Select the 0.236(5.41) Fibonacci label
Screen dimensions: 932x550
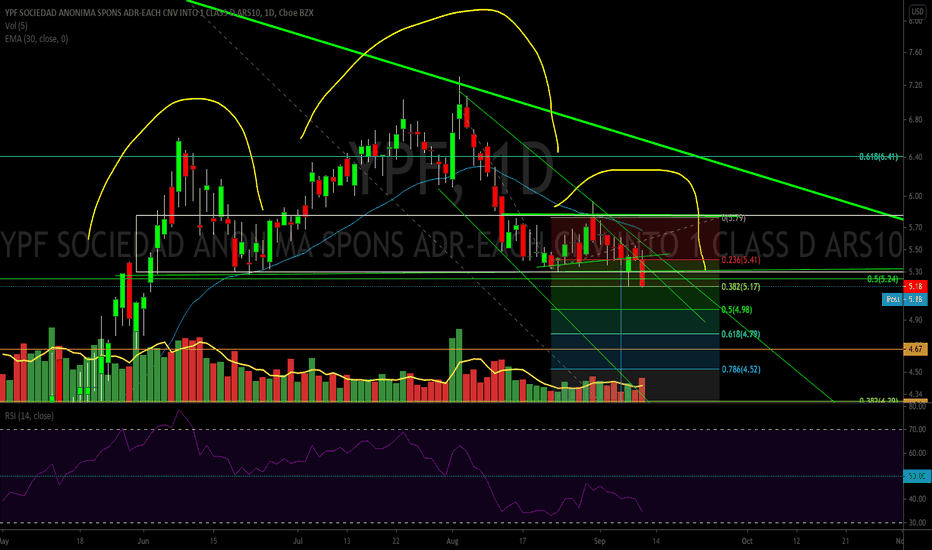(x=741, y=260)
